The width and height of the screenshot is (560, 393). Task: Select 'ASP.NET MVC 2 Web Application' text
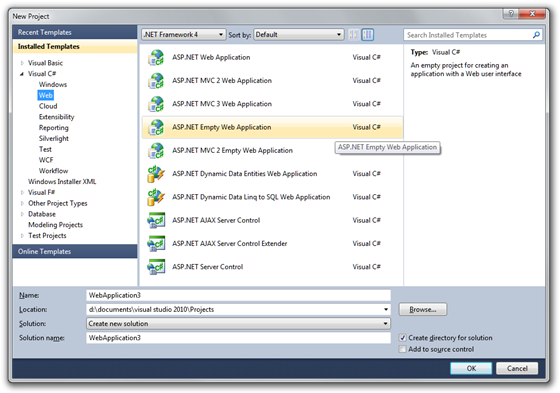pyautogui.click(x=222, y=81)
